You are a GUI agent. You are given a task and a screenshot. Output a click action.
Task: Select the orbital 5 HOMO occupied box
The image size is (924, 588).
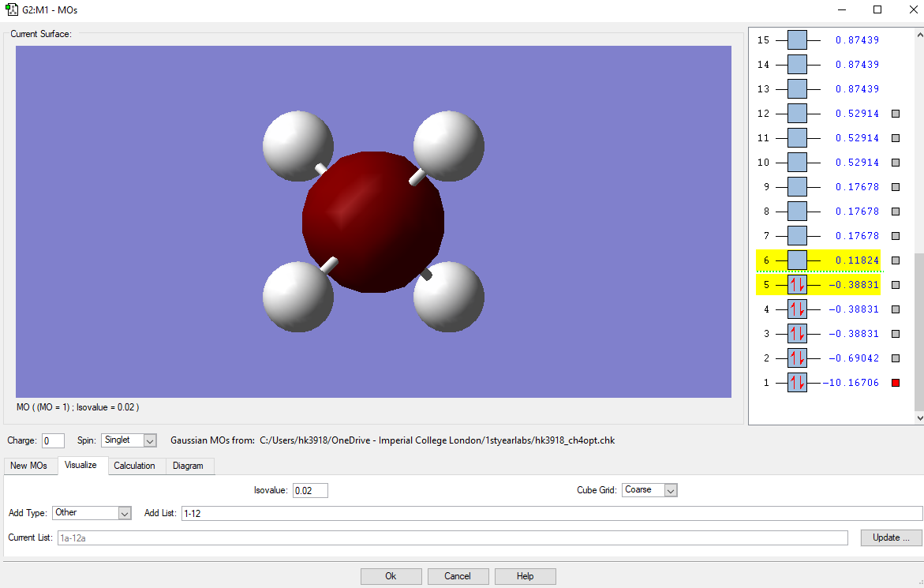(x=797, y=285)
